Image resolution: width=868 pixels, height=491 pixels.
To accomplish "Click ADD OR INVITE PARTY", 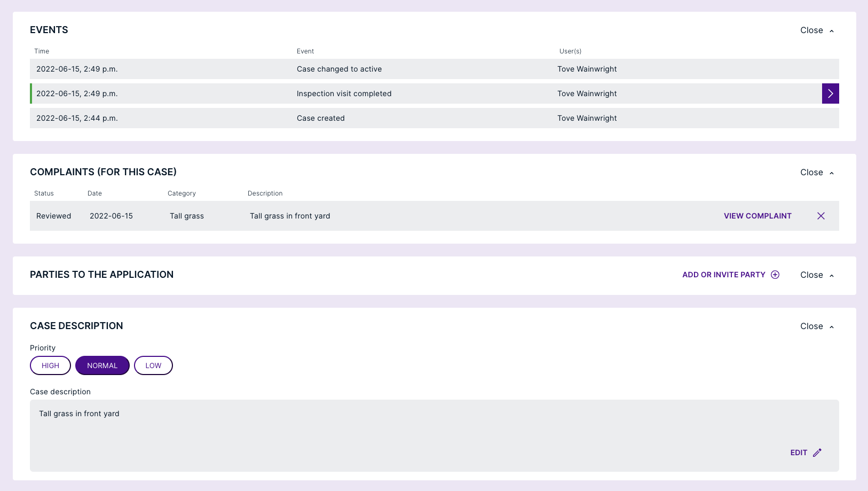I will point(724,274).
